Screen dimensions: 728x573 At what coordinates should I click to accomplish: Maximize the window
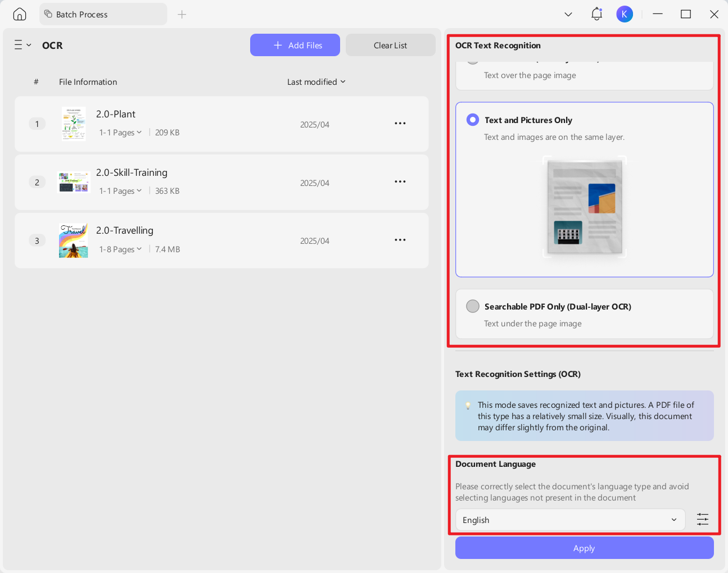coord(686,14)
